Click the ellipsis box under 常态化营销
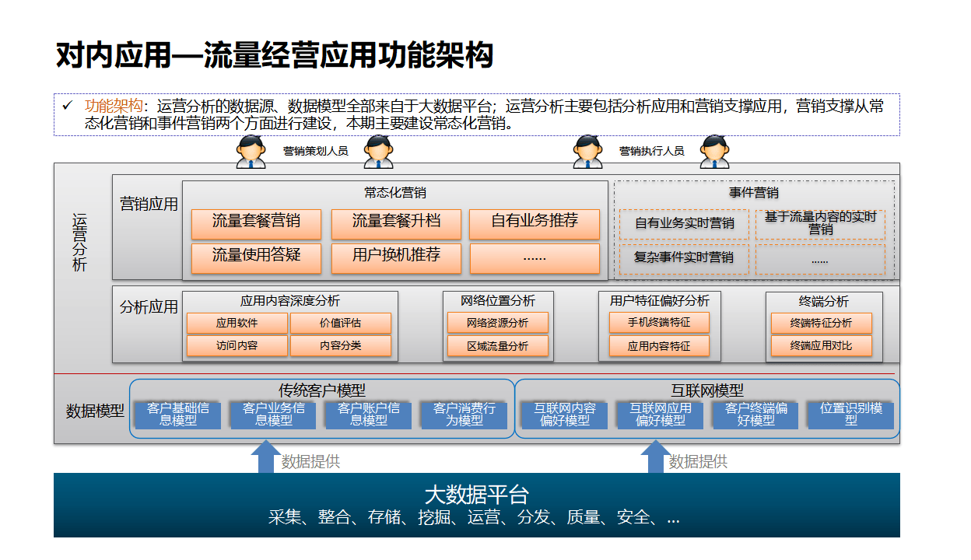 (535, 257)
